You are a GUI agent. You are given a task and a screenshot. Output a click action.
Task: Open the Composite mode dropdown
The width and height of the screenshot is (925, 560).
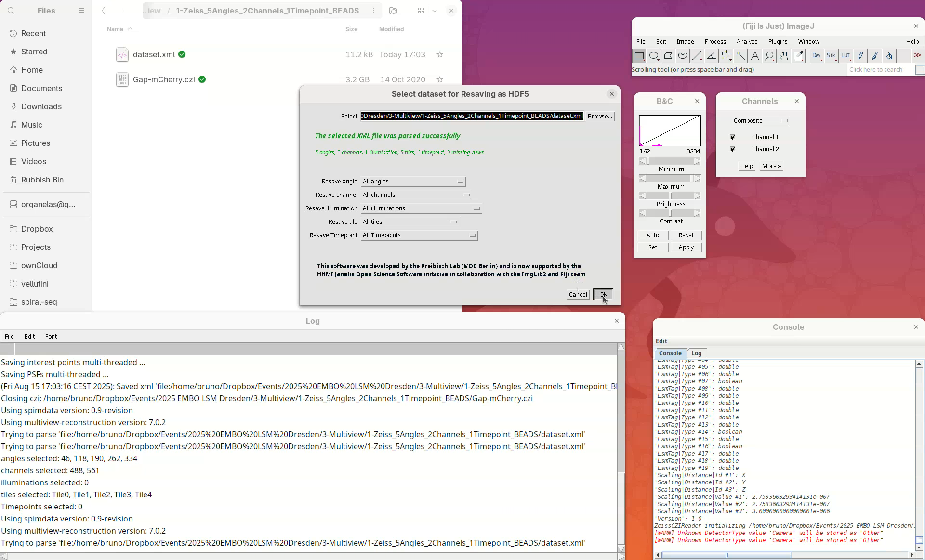coord(760,121)
